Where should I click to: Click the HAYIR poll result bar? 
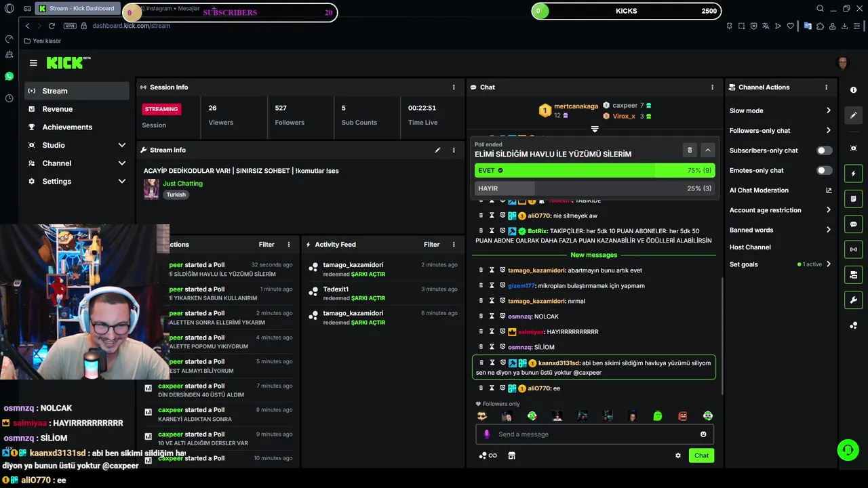[x=595, y=188]
